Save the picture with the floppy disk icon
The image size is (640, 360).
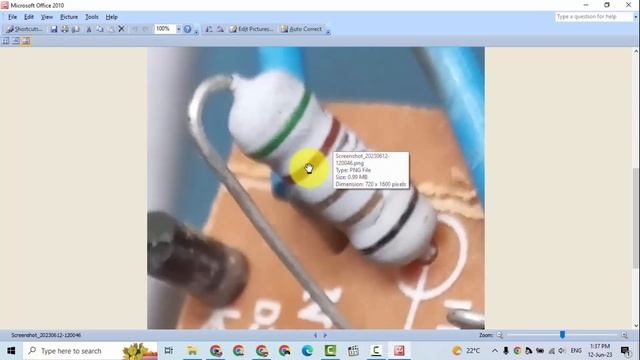pos(54,29)
